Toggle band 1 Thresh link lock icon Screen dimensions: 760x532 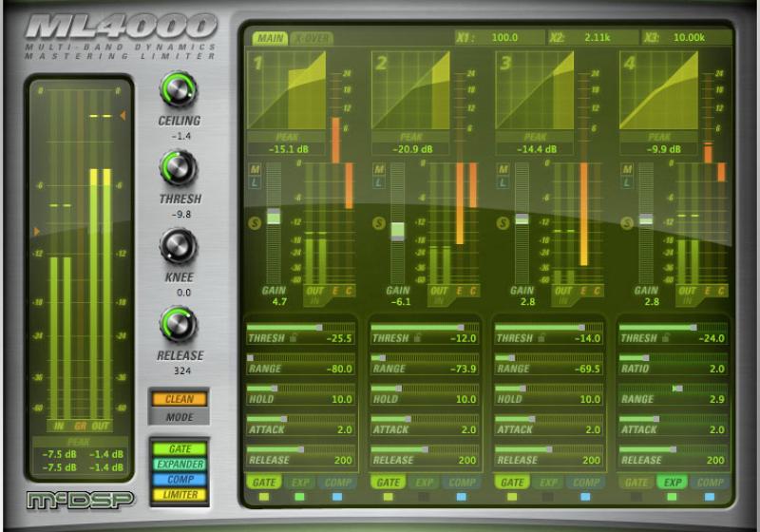[x=294, y=337]
